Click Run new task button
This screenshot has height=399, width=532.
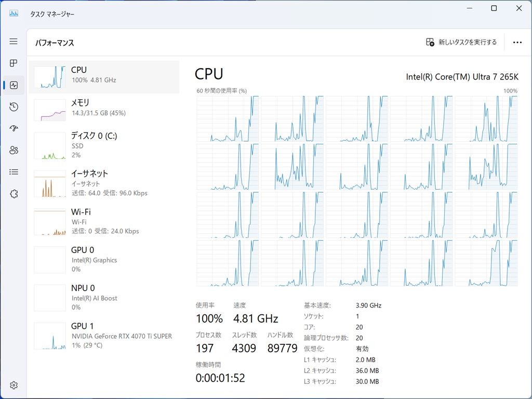pos(461,42)
